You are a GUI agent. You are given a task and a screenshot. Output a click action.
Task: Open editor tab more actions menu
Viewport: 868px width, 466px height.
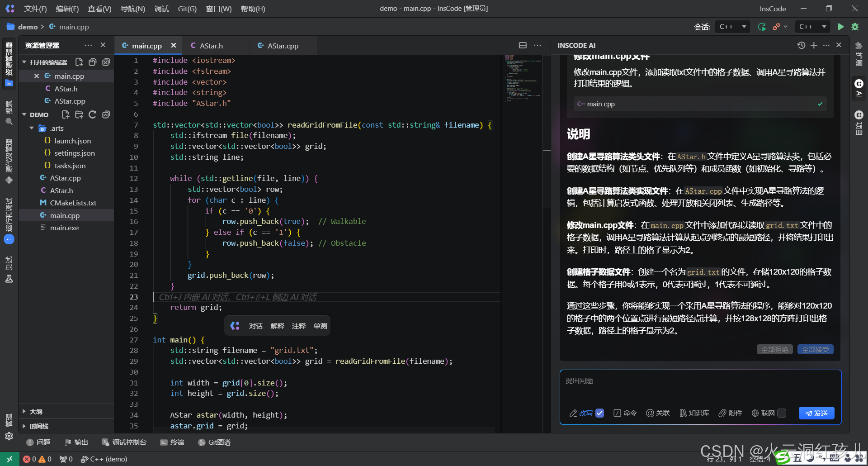[x=537, y=45]
